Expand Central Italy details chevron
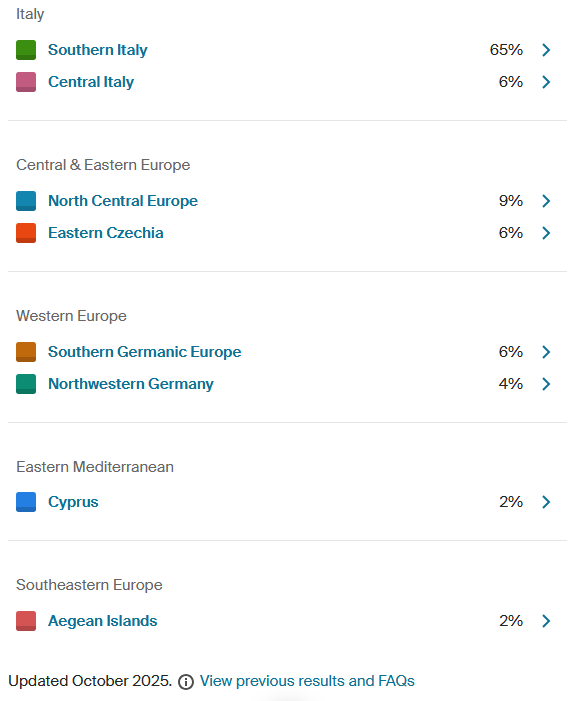This screenshot has height=701, width=572. pyautogui.click(x=546, y=82)
